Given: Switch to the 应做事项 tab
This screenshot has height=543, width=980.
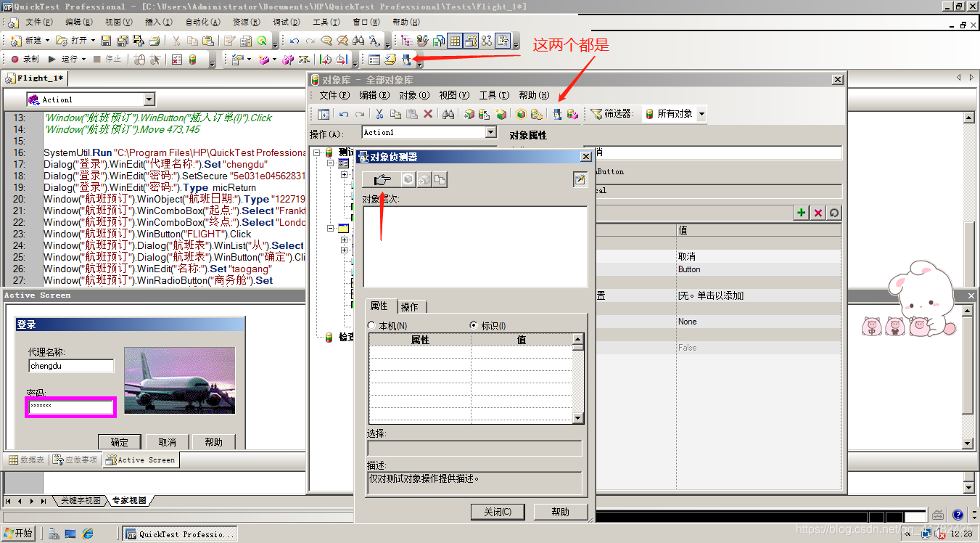Looking at the screenshot, I should (x=75, y=460).
